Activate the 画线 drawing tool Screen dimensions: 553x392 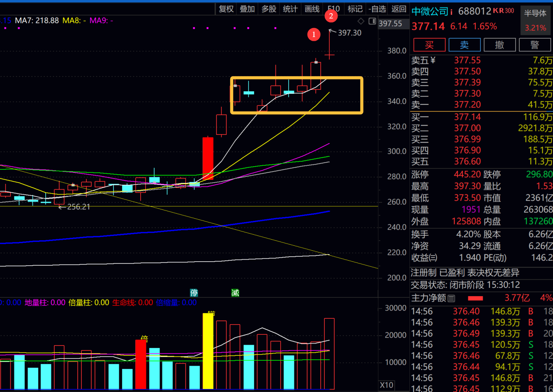tap(312, 9)
